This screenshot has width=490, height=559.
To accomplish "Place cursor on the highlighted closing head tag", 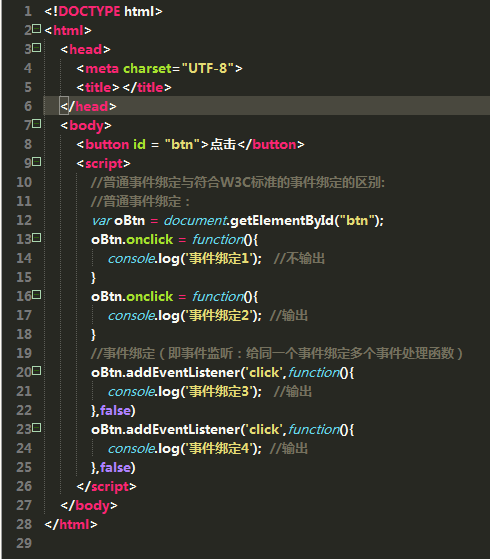I will pos(88,106).
